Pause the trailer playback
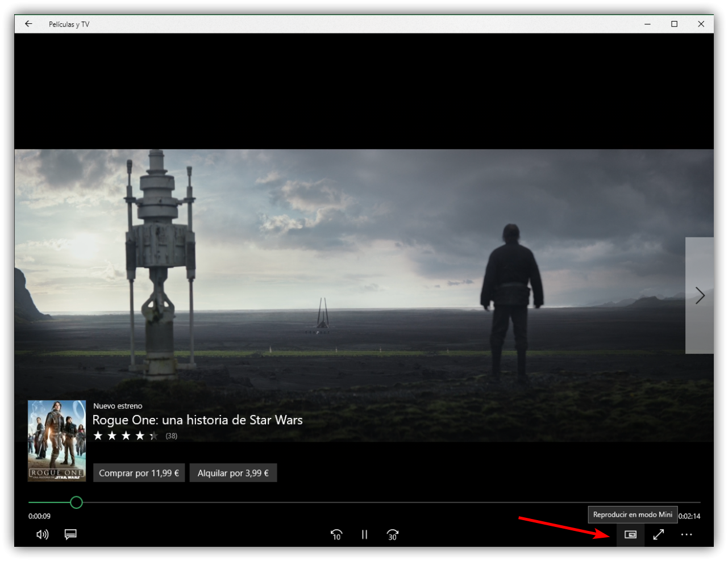 tap(364, 534)
